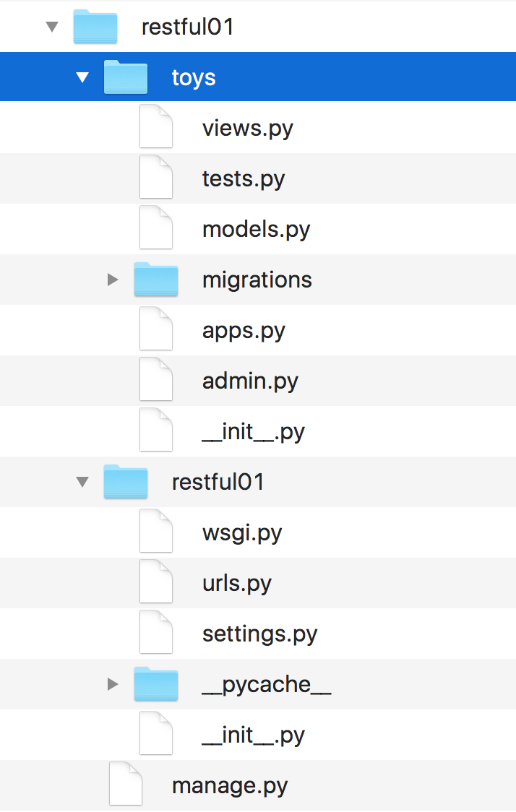Click the toys folder icon
Viewport: 516px width, 812px height.
coord(125,77)
